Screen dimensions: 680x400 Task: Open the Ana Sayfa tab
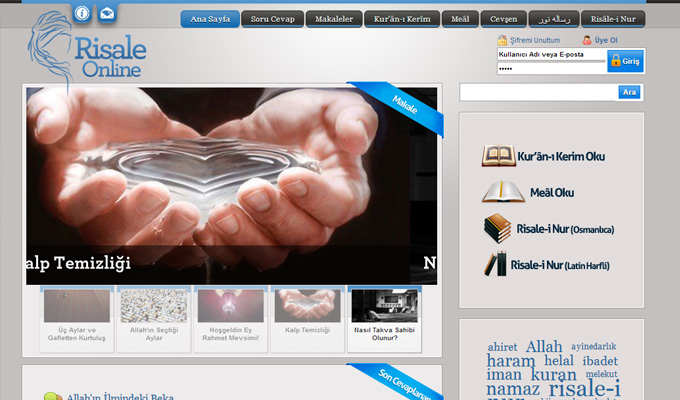(210, 19)
